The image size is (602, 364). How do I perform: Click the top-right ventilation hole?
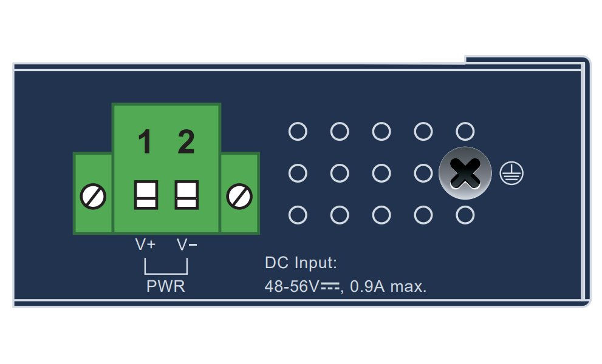[x=465, y=131]
